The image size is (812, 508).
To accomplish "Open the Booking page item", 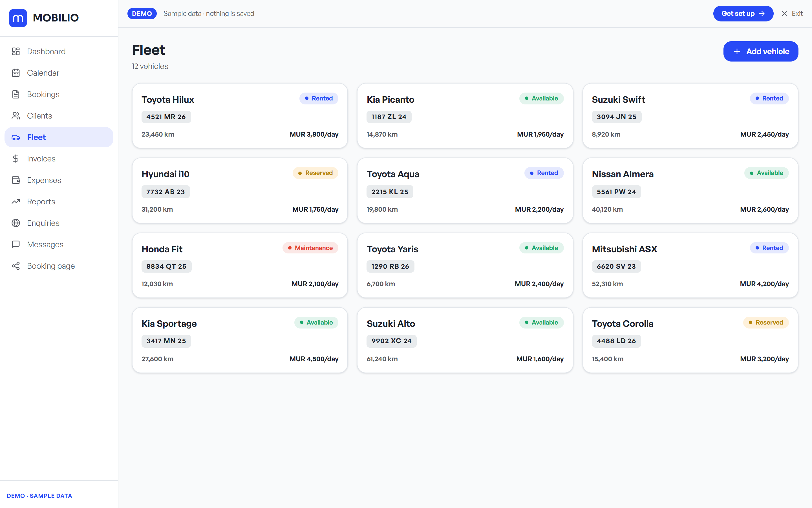I will (x=59, y=266).
